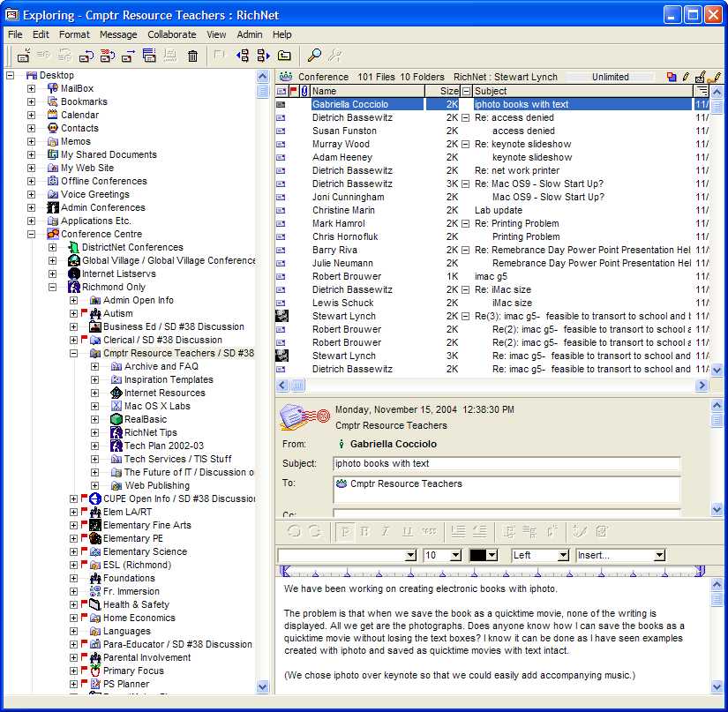The height and width of the screenshot is (712, 728).
Task: Click the MailBox icon in the tree
Action: tap(53, 88)
